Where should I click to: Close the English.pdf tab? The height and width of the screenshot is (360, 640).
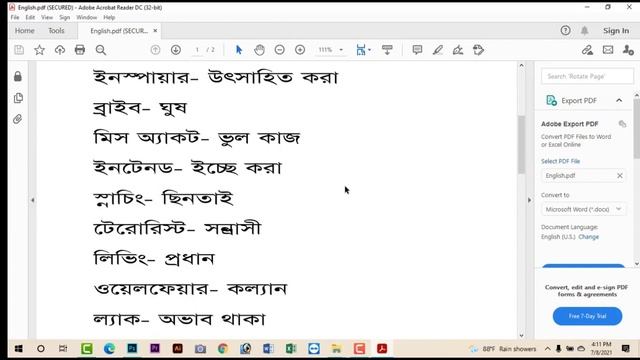tap(155, 31)
